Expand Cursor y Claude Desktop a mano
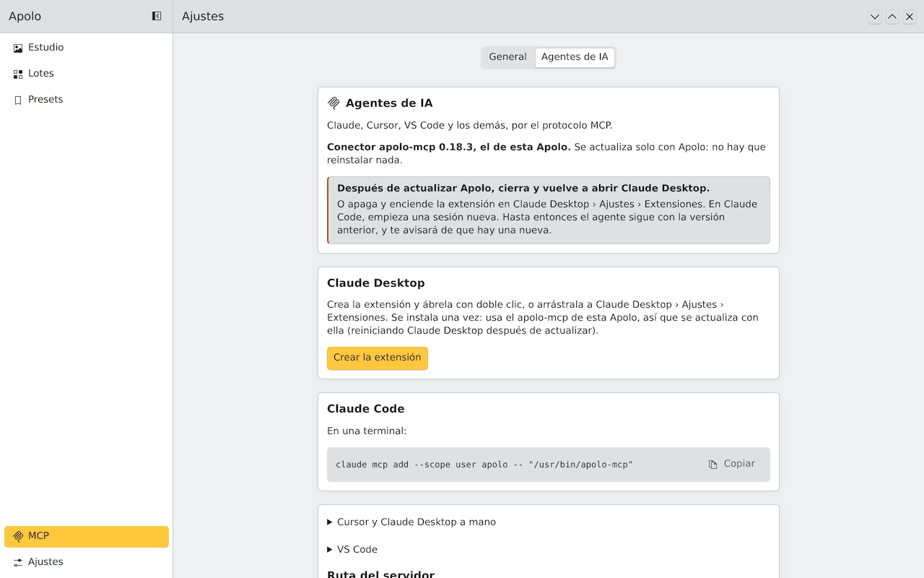The height and width of the screenshot is (578, 924). (x=411, y=522)
